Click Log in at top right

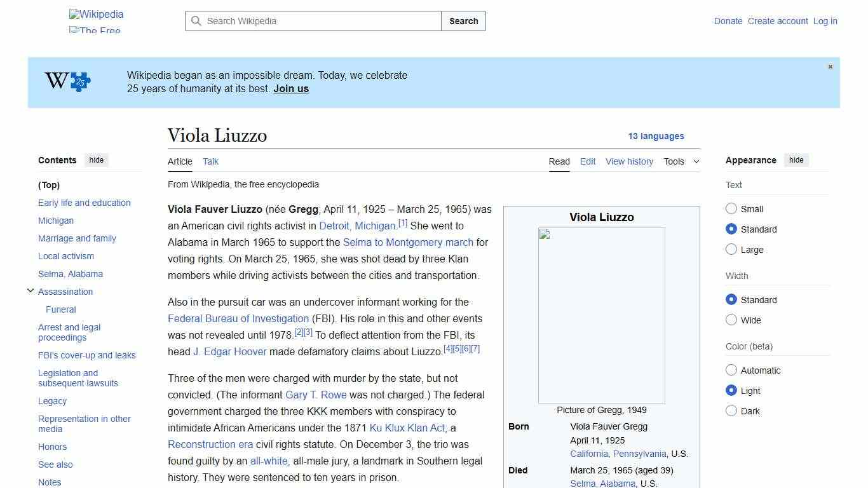coord(825,21)
